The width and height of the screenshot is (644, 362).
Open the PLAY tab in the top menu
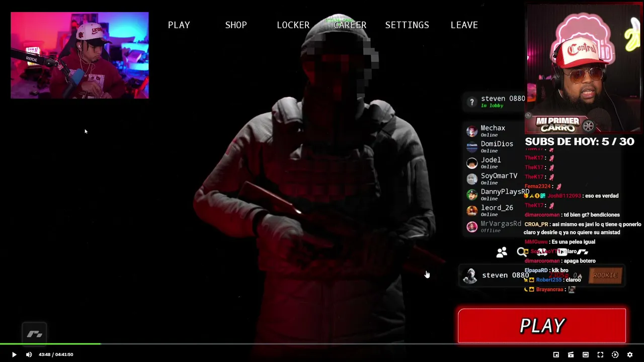(179, 25)
